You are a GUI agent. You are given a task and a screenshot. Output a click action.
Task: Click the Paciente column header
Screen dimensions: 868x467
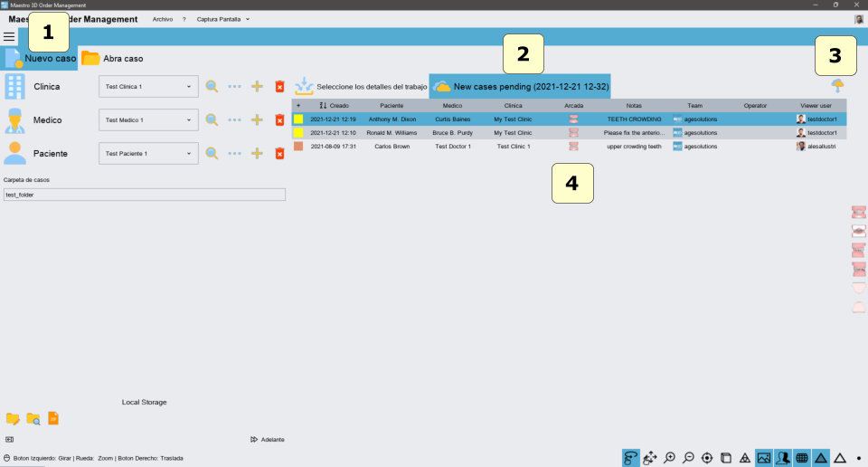click(x=392, y=105)
